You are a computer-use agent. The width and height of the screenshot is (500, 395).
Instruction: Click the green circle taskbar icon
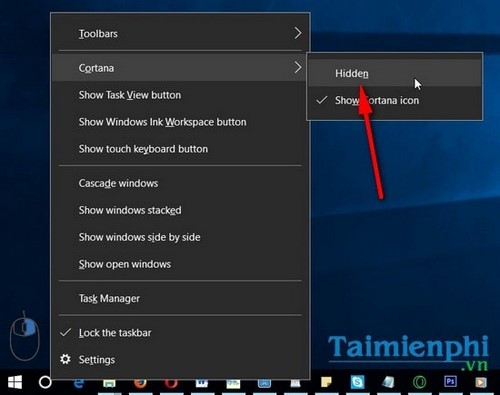point(419,382)
